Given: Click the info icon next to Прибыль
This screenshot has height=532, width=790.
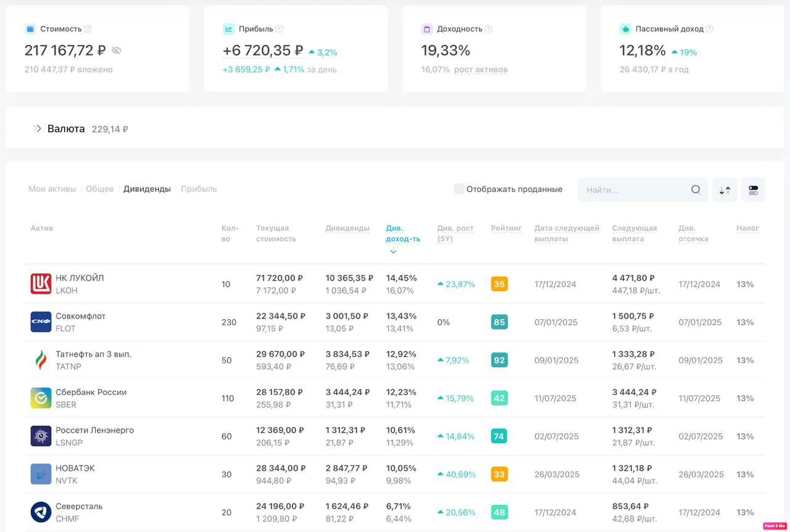Looking at the screenshot, I should pos(279,29).
